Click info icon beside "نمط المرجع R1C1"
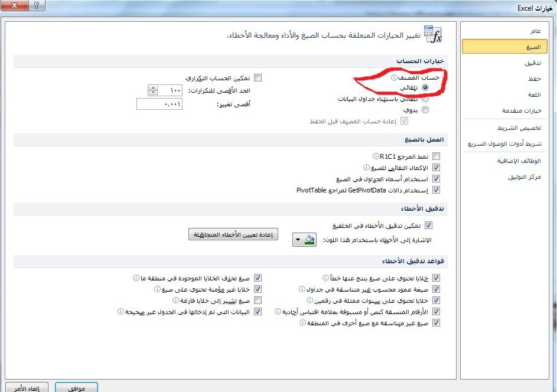The height and width of the screenshot is (392, 557). [x=376, y=156]
